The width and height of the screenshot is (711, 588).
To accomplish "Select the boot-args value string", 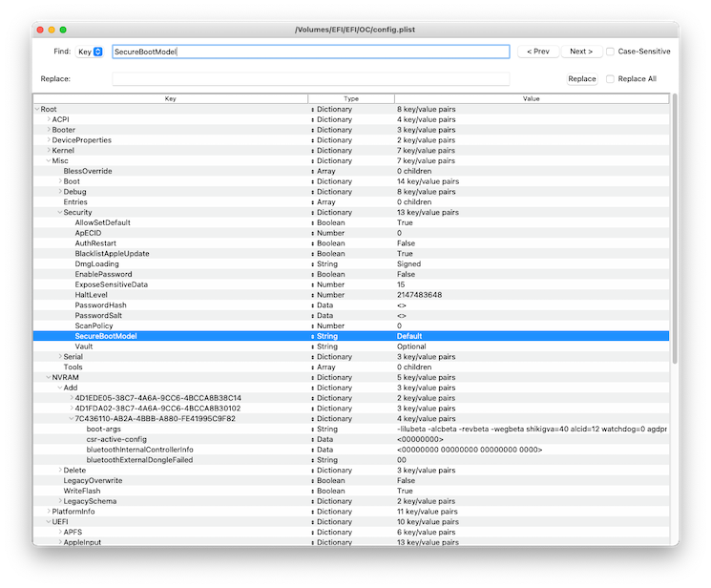I will tap(532, 429).
